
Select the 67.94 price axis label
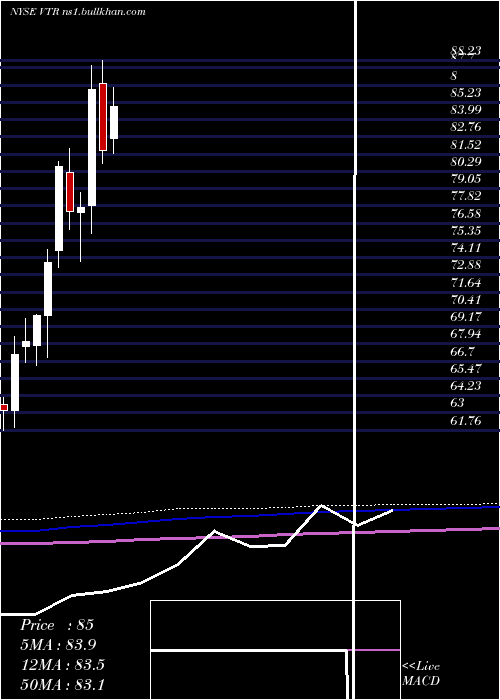pos(466,334)
